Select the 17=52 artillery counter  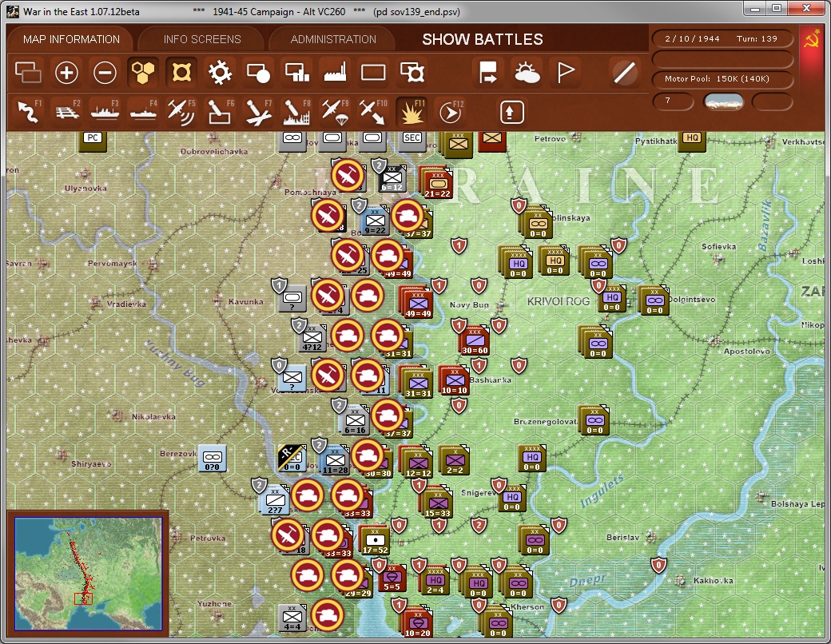376,540
